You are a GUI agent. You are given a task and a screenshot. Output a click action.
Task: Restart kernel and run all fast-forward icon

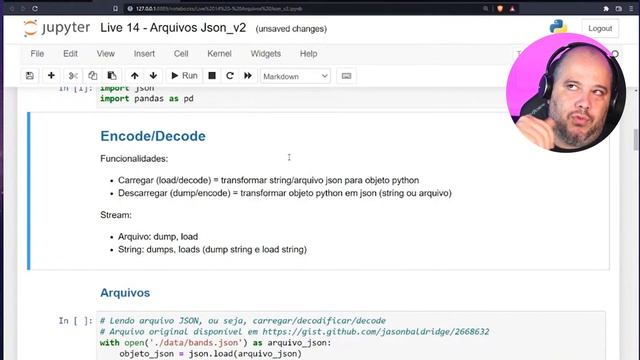(x=248, y=76)
